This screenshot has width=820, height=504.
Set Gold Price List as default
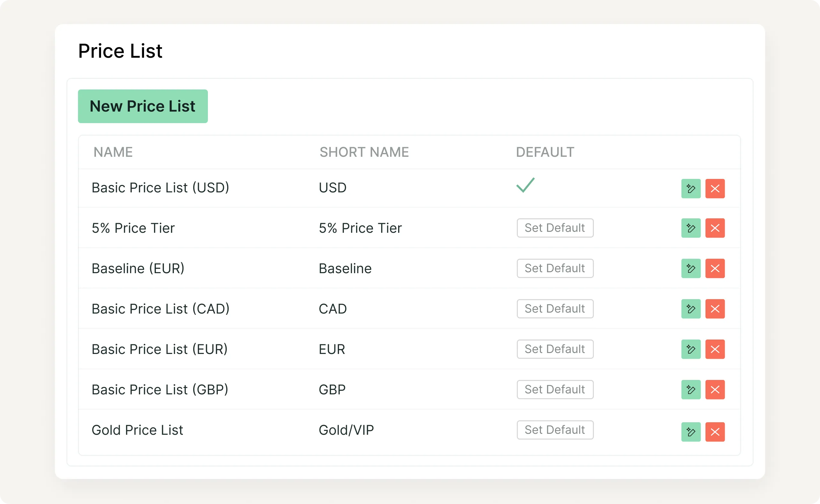click(x=555, y=430)
